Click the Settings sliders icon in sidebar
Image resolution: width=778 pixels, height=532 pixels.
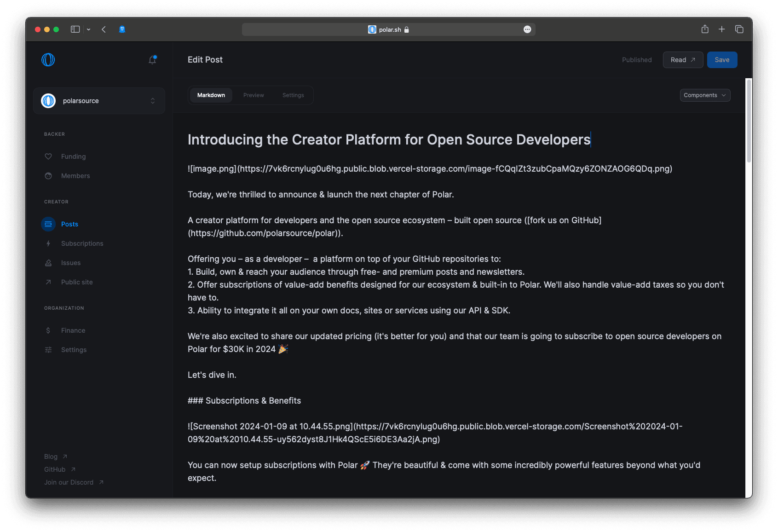[48, 350]
